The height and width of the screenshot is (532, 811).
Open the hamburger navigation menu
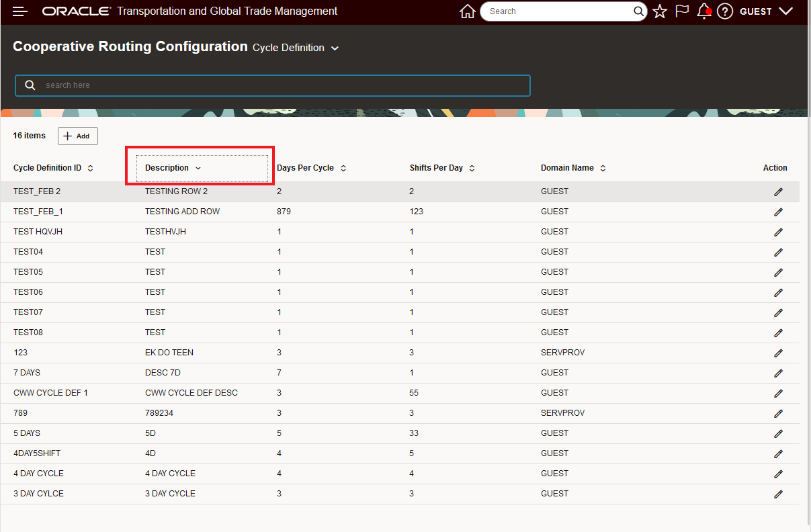click(x=20, y=11)
